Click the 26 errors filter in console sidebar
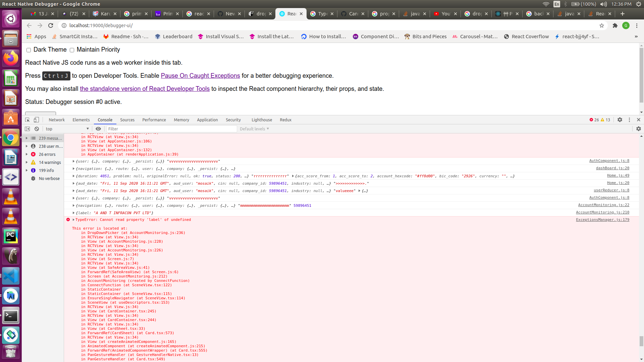 click(x=47, y=154)
